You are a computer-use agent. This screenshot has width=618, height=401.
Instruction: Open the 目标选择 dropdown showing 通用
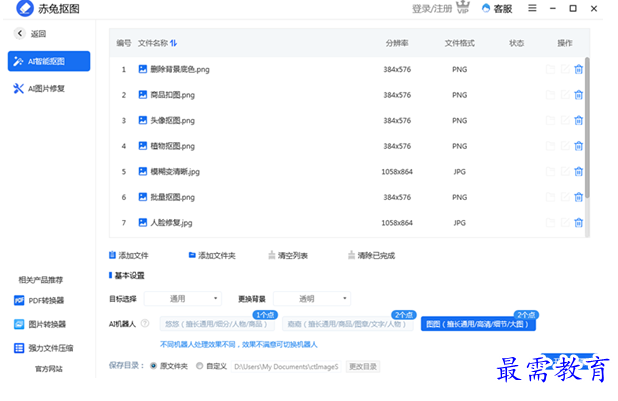(183, 298)
